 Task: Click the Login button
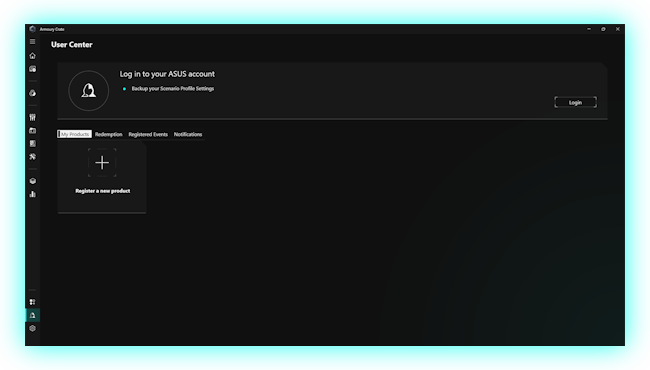tap(575, 102)
